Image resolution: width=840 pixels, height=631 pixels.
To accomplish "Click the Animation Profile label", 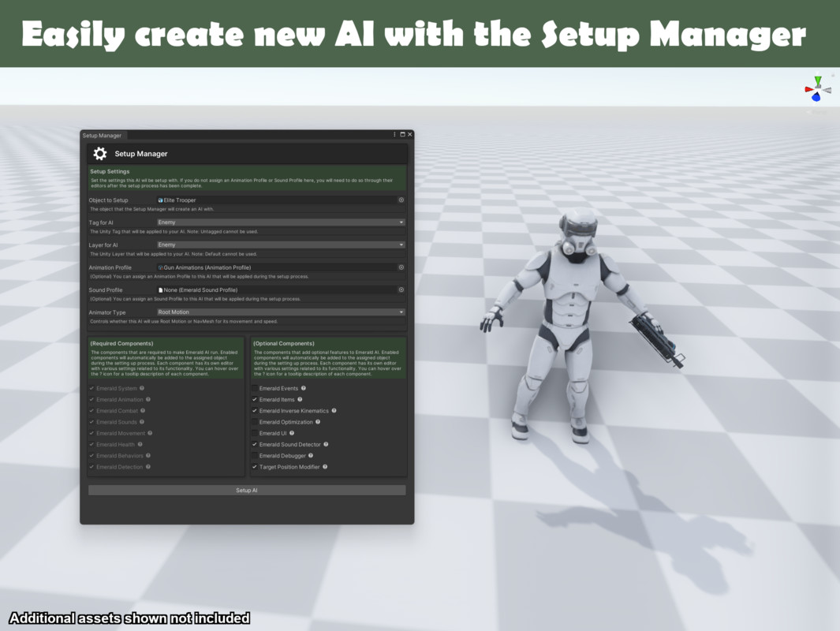I will tap(110, 268).
